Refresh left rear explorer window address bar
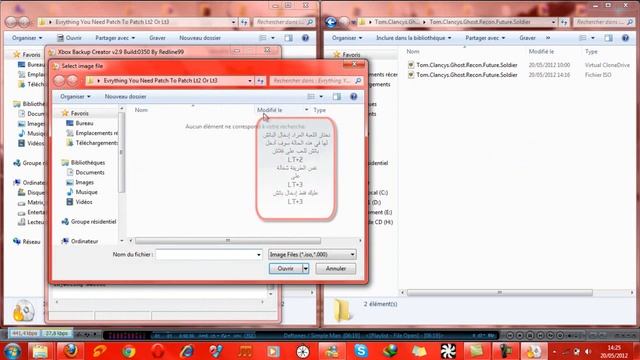Viewport: 640px width, 360px height. [244, 22]
